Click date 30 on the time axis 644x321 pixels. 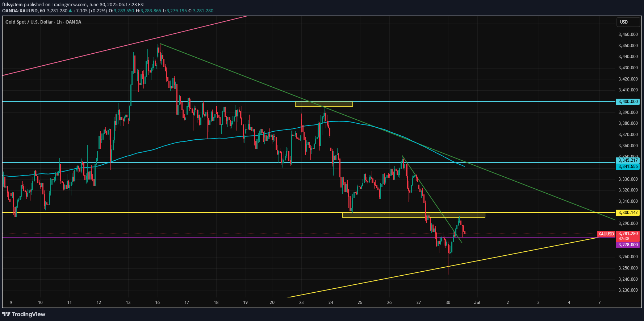click(448, 302)
